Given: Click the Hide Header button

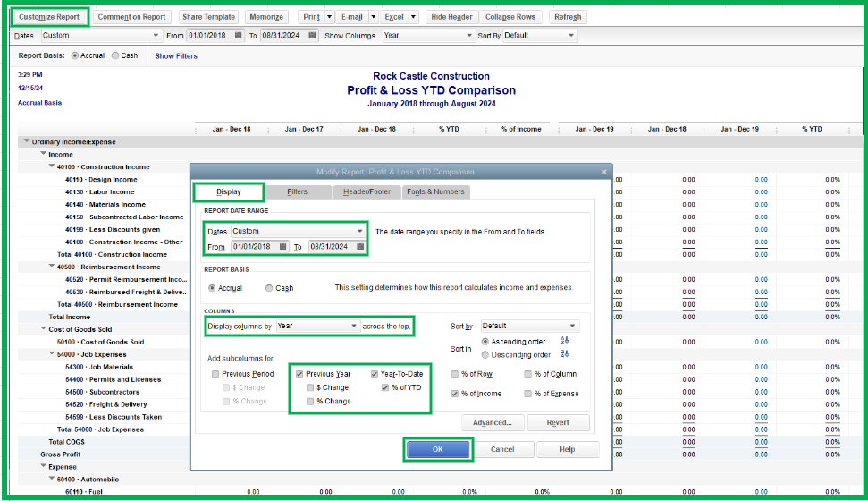Looking at the screenshot, I should (451, 17).
